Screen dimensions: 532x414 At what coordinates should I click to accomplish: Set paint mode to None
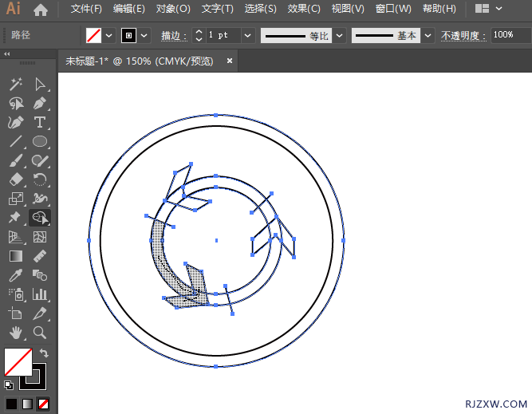pos(43,404)
